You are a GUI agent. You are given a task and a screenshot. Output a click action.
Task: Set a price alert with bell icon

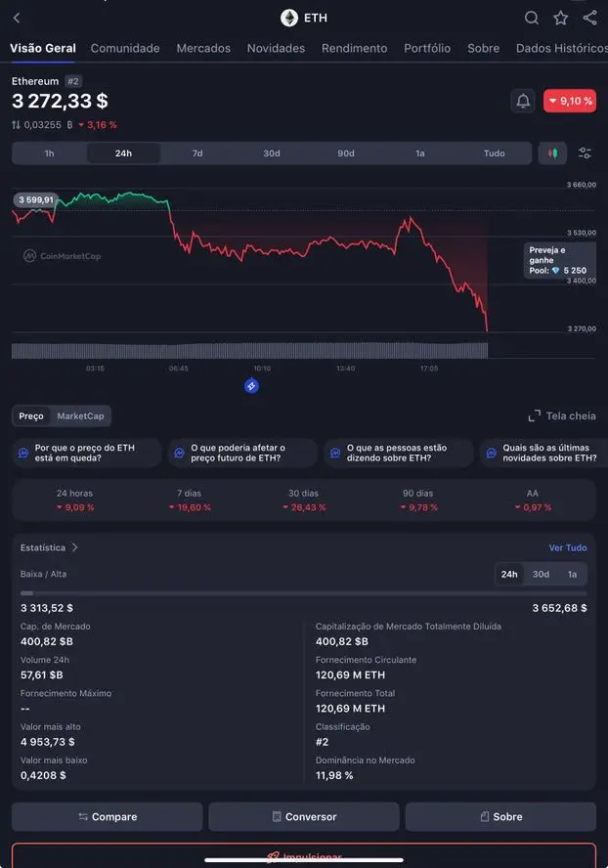pos(523,101)
